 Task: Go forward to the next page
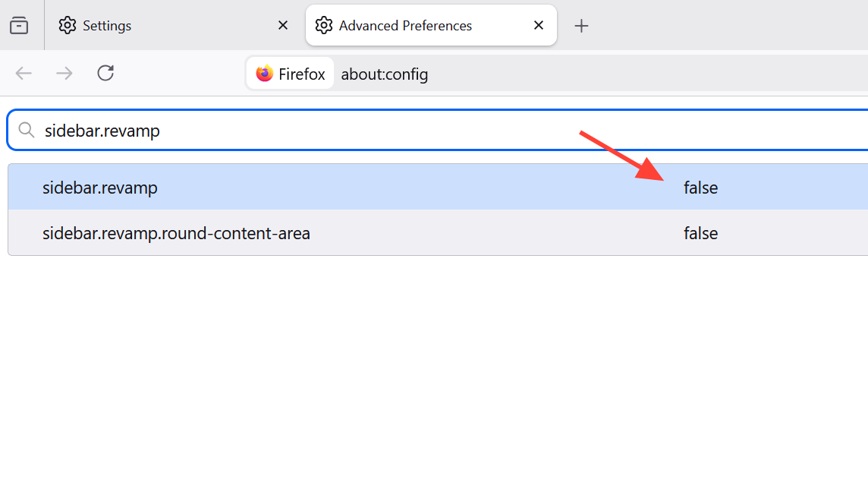click(64, 74)
